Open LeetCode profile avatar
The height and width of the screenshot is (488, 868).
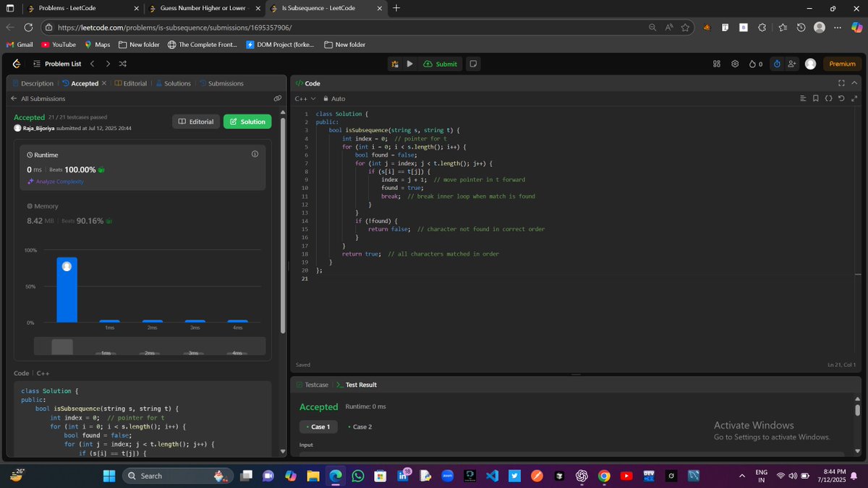(810, 64)
